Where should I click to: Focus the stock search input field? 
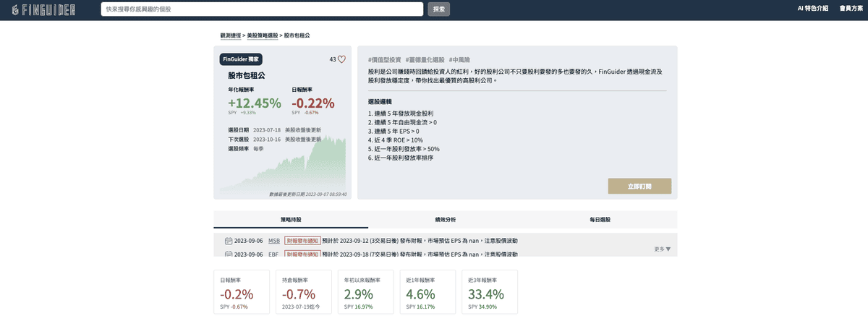(262, 9)
